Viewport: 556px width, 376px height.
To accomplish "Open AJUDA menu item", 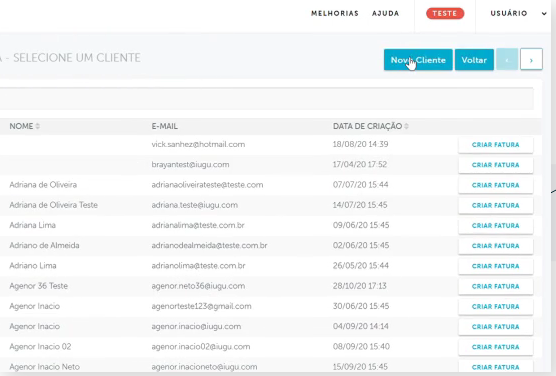I will pyautogui.click(x=385, y=13).
